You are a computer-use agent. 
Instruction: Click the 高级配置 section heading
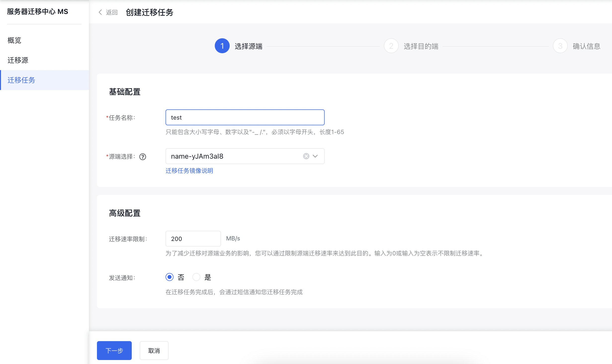click(125, 213)
